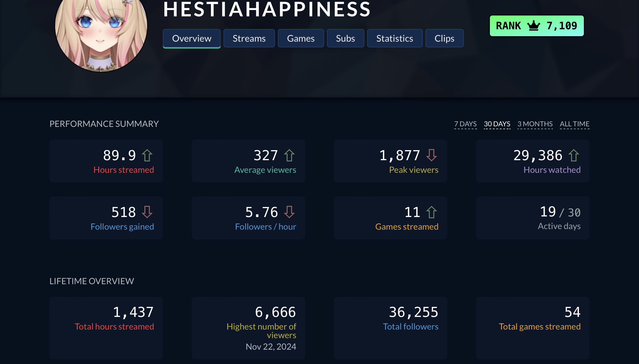Screen dimensions: 639x364
Task: Click the Total followers stat card
Action: tap(390, 328)
